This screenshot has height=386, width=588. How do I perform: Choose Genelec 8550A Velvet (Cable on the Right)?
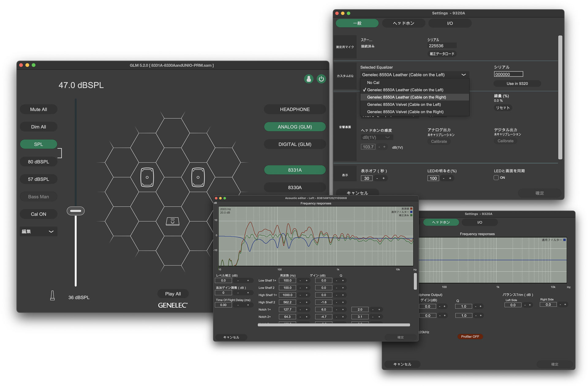click(x=415, y=112)
